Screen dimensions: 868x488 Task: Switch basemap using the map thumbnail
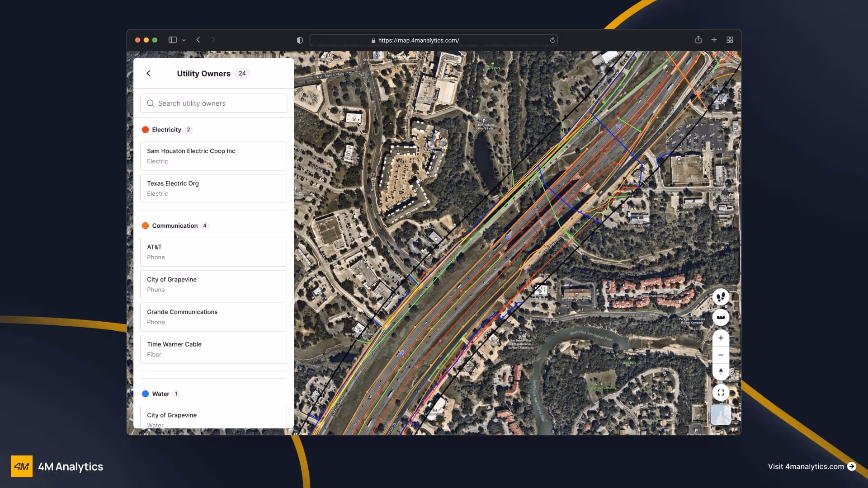coord(721,415)
